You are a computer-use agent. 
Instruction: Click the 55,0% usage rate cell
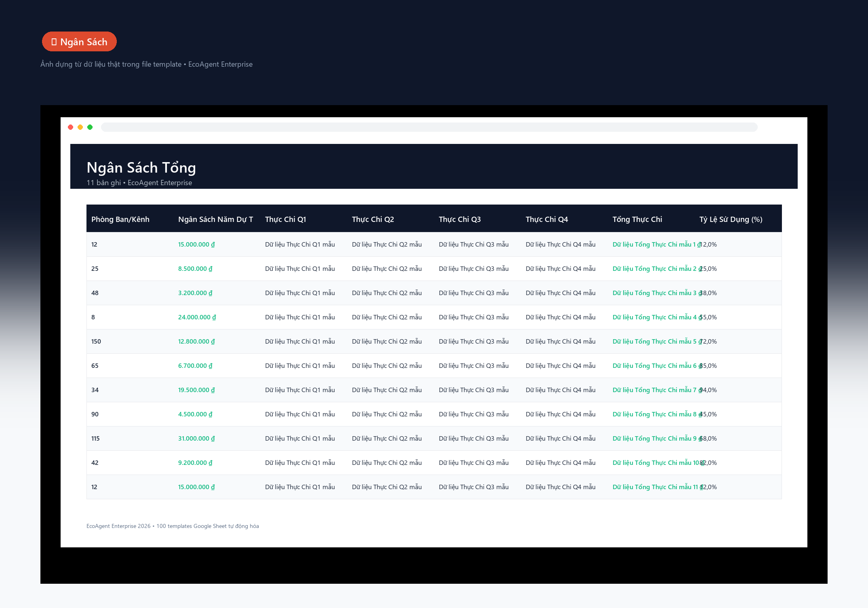click(x=709, y=317)
